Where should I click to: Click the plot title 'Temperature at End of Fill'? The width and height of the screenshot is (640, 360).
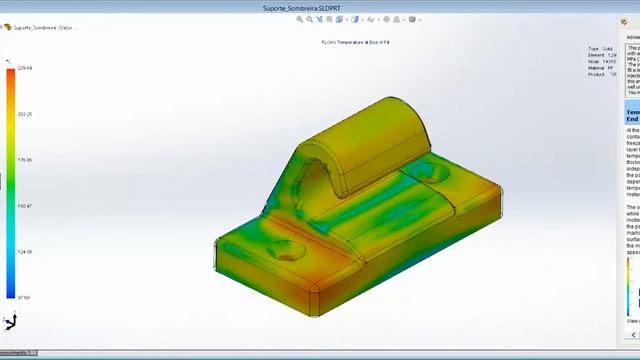click(363, 42)
